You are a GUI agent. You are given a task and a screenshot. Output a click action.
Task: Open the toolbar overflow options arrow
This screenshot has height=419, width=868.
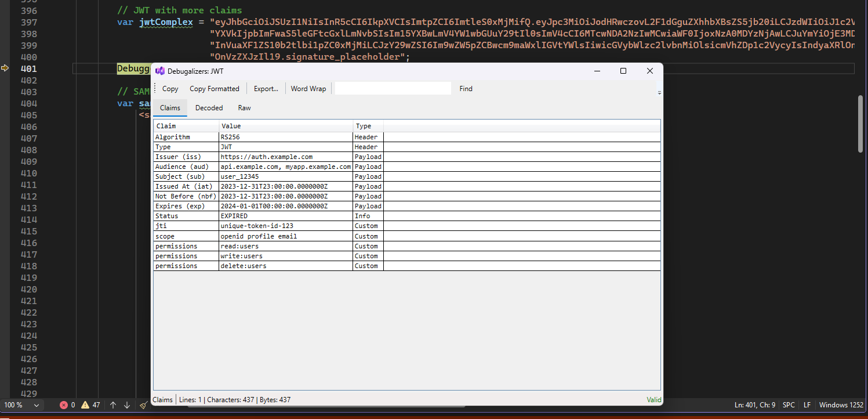(659, 92)
